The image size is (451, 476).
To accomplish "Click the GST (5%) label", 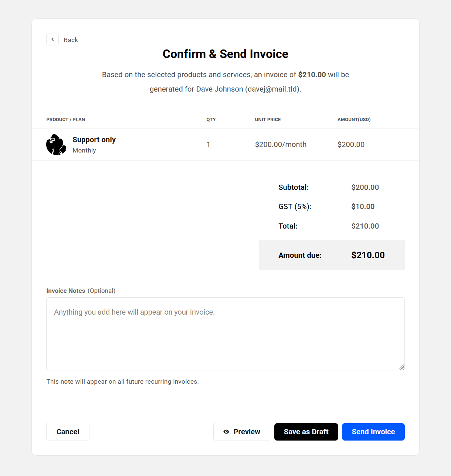I will coord(295,206).
